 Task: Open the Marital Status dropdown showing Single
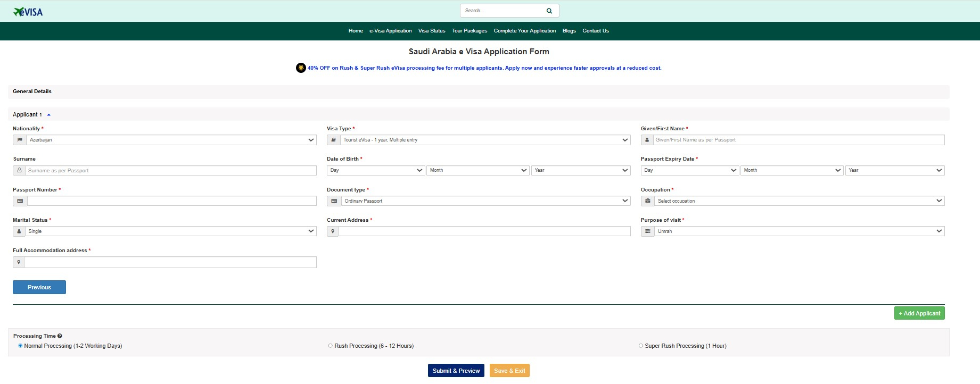pos(170,231)
